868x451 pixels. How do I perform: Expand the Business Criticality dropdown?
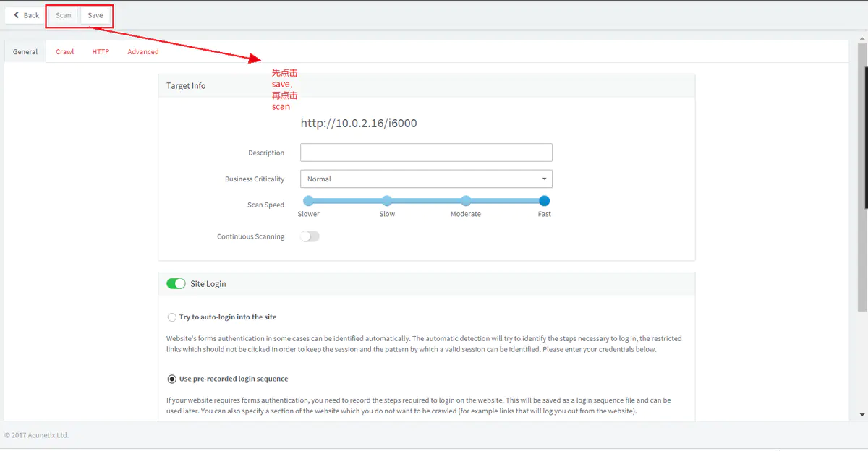426,179
